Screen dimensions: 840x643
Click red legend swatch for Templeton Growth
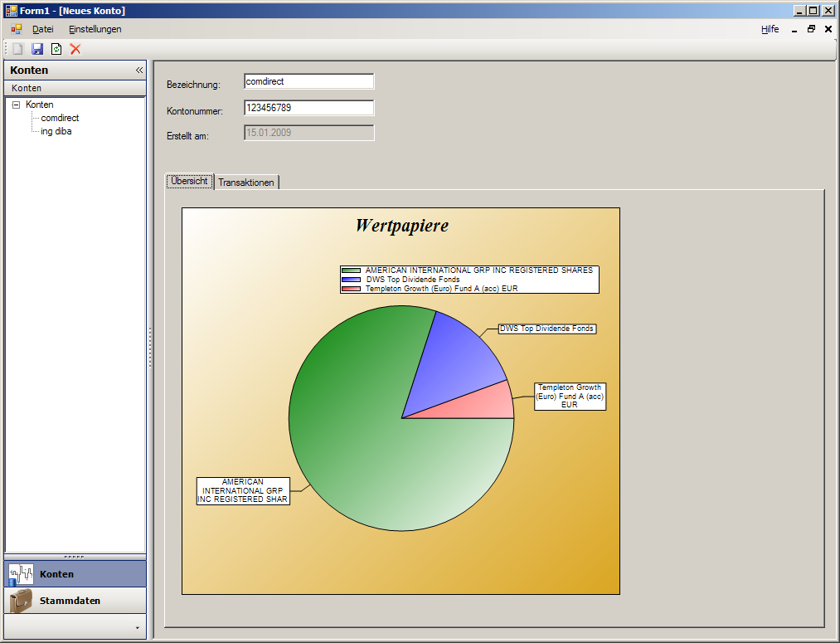(x=352, y=289)
